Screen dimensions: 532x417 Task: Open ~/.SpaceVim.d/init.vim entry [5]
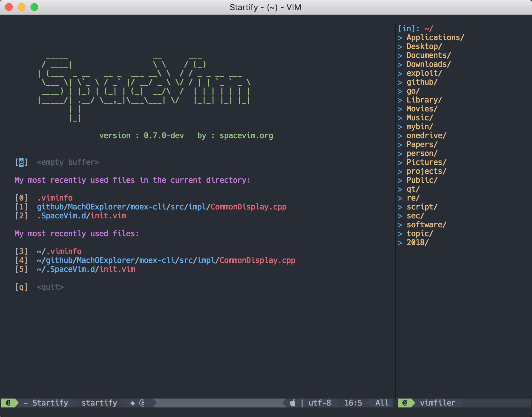point(86,269)
